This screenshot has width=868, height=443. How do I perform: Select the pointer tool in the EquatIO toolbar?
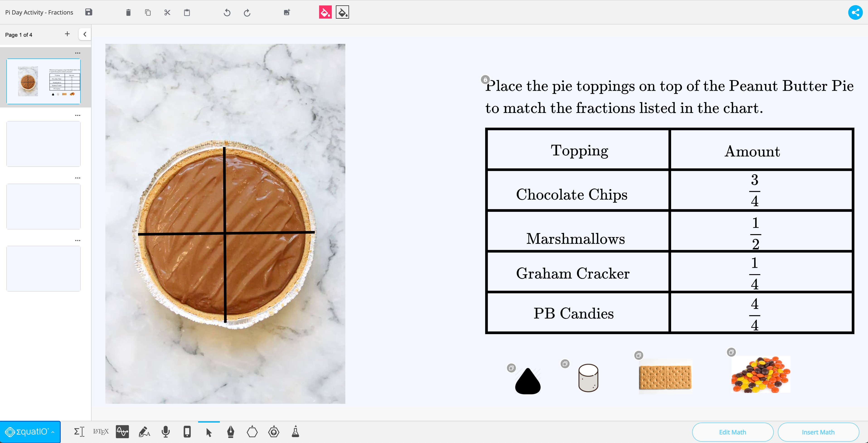209,432
